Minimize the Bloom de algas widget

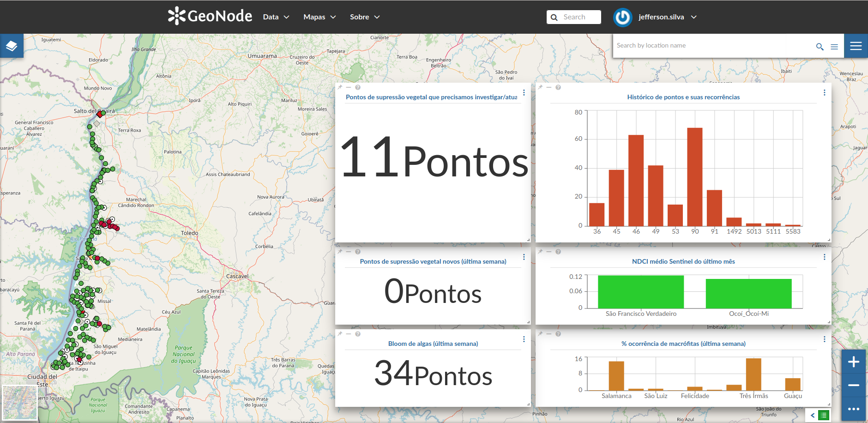tap(349, 334)
